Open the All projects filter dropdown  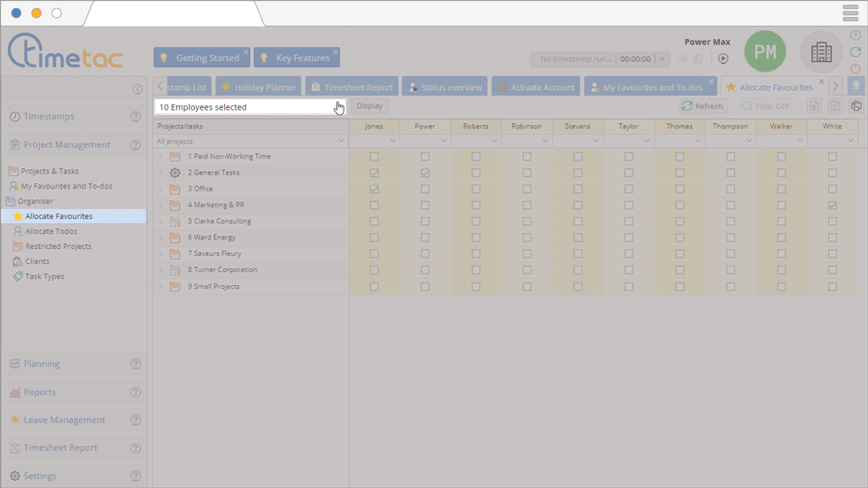[341, 141]
